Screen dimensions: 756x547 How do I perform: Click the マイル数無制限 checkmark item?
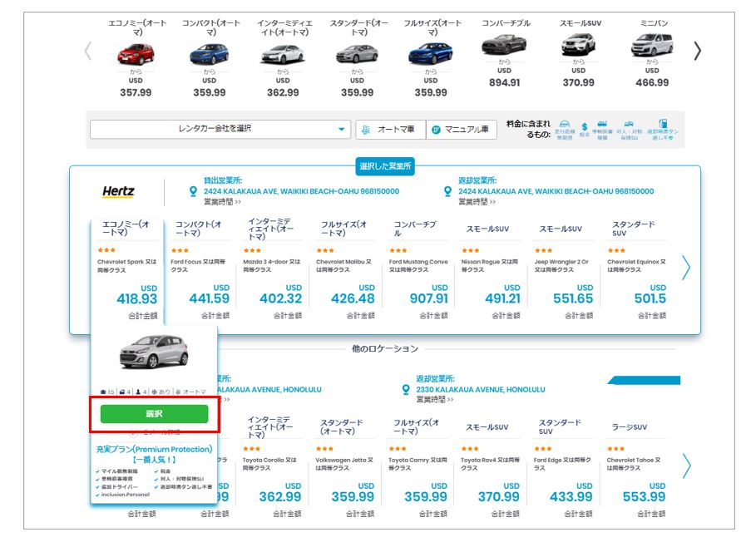coord(117,471)
